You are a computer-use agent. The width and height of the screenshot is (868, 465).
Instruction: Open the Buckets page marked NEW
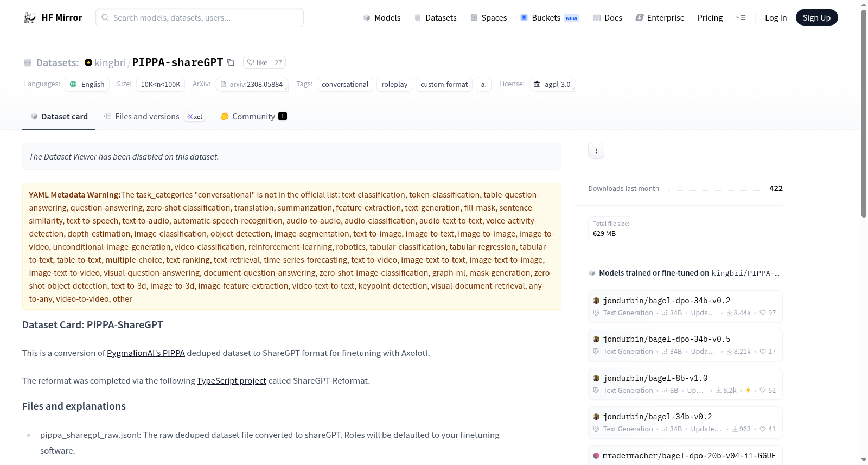(x=550, y=17)
